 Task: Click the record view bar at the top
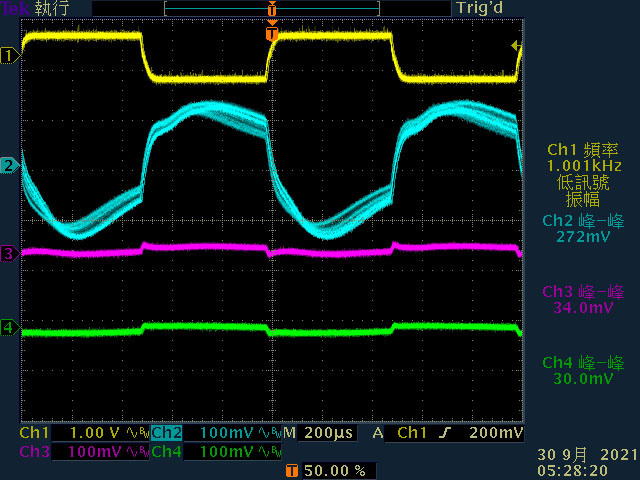(x=272, y=8)
